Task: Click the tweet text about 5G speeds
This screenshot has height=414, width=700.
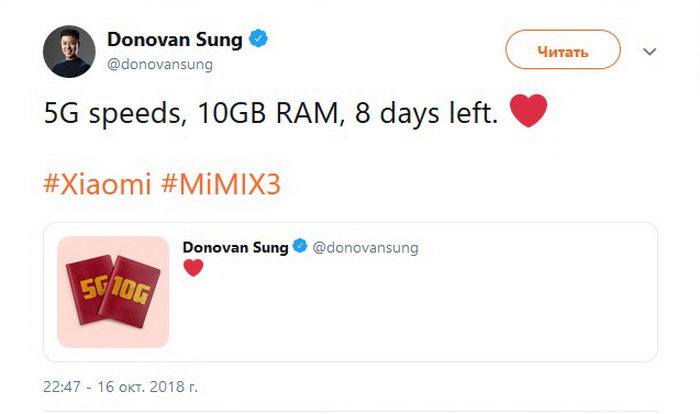Action: [x=271, y=113]
